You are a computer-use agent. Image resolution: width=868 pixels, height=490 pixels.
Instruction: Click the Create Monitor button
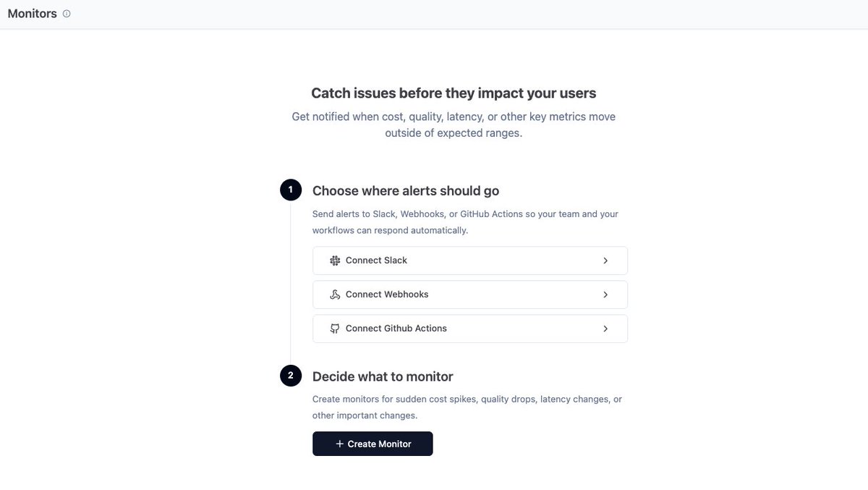tap(373, 444)
